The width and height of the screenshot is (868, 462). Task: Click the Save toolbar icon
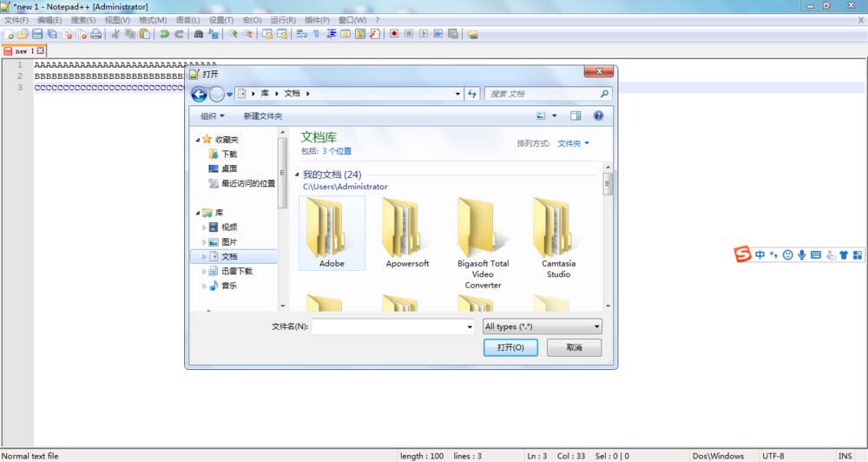click(37, 35)
